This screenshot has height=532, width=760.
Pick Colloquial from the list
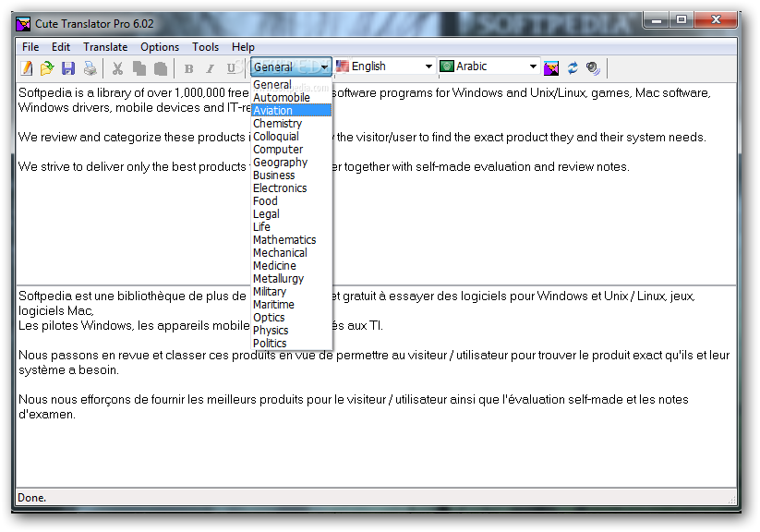click(x=291, y=137)
